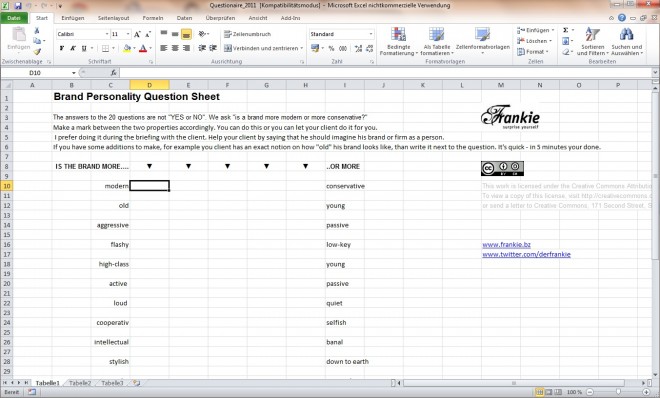Open Sortieren und Filtern
660x398 pixels.
(592, 41)
